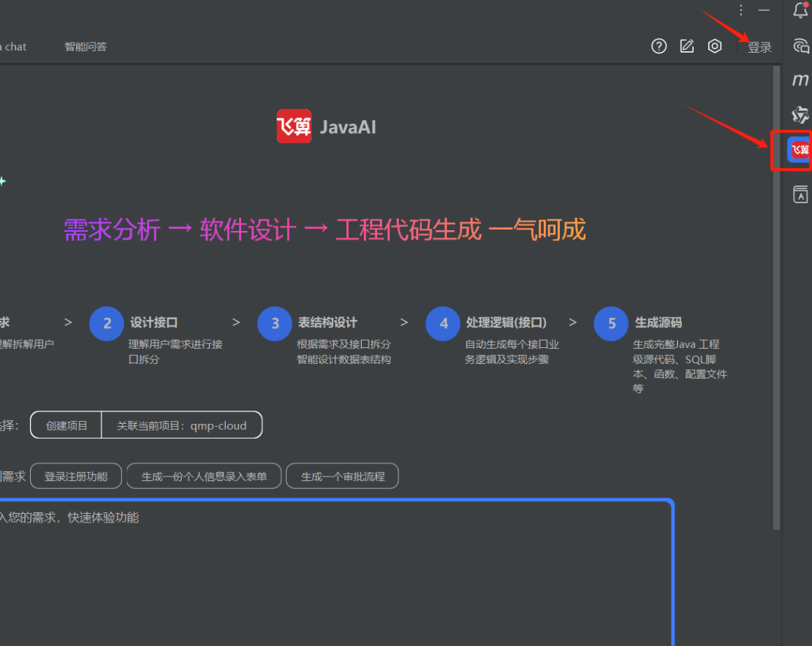The height and width of the screenshot is (646, 812).
Task: Open the 飞算 JavaAI sidebar icon
Action: click(799, 150)
